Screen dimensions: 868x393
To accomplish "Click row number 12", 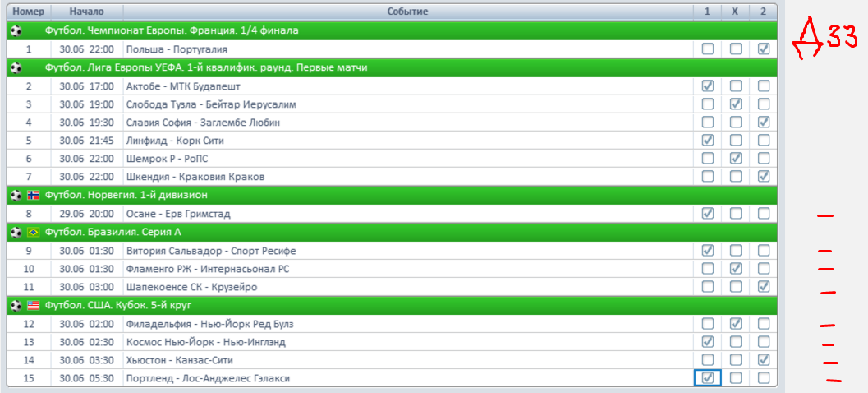I will pyautogui.click(x=29, y=324).
